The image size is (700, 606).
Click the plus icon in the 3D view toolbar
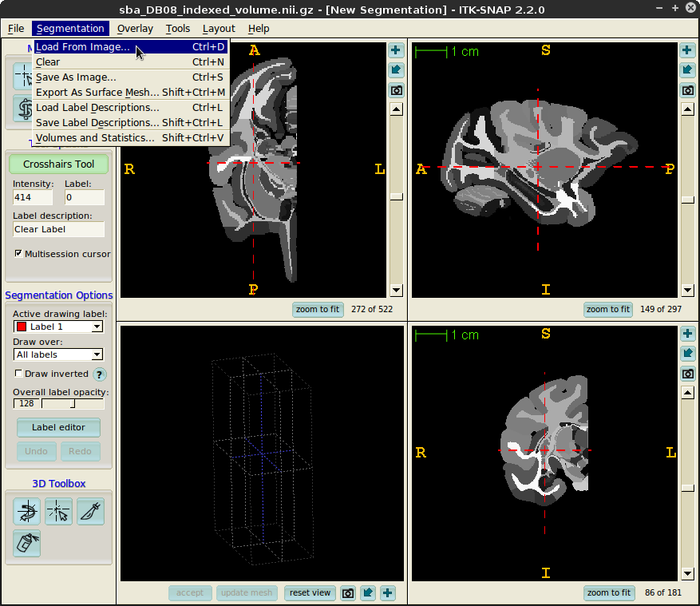388,593
